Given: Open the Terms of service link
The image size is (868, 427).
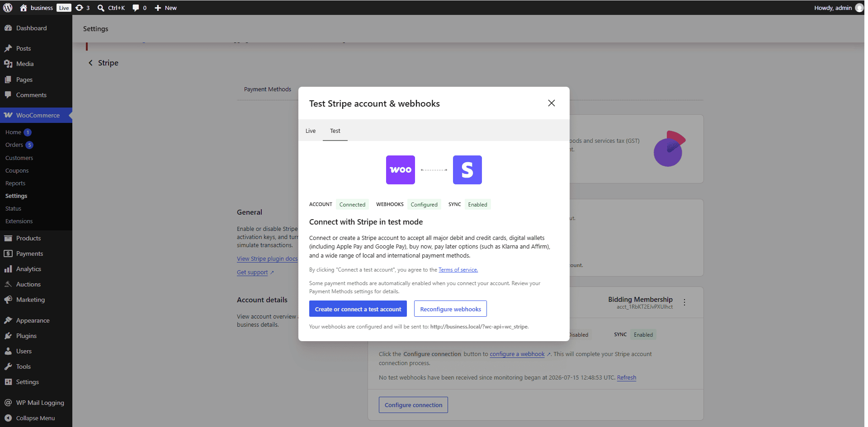Looking at the screenshot, I should 458,270.
